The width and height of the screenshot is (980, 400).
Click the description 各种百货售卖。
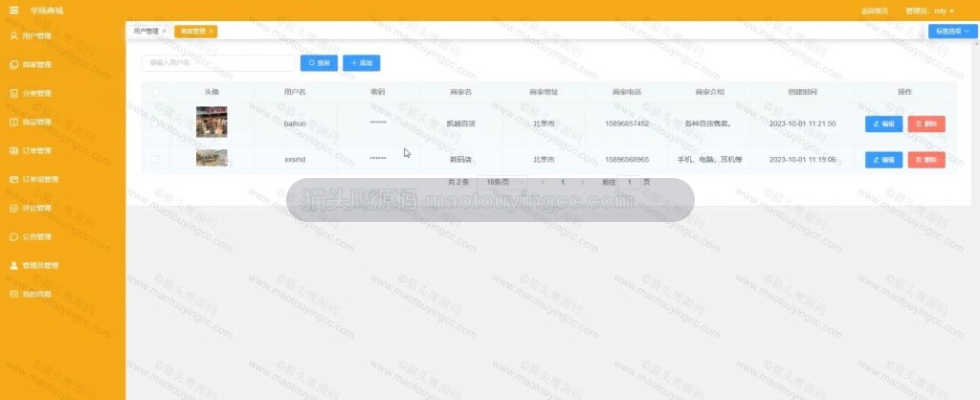point(708,123)
